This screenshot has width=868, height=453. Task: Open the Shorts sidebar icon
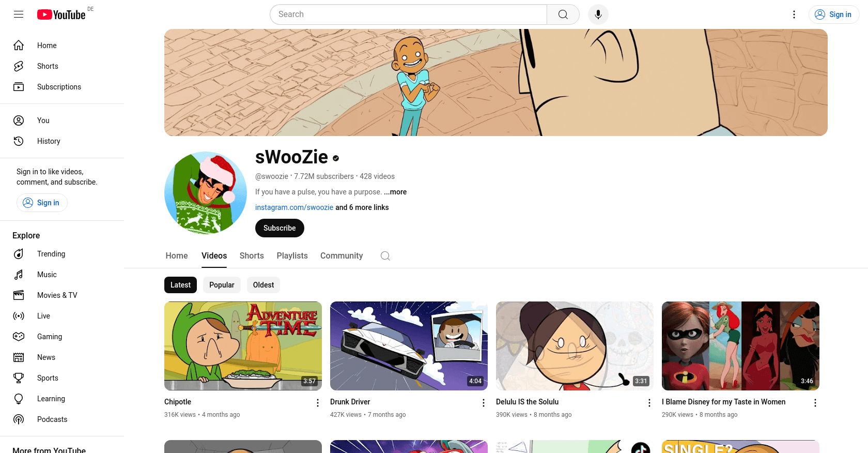[19, 66]
